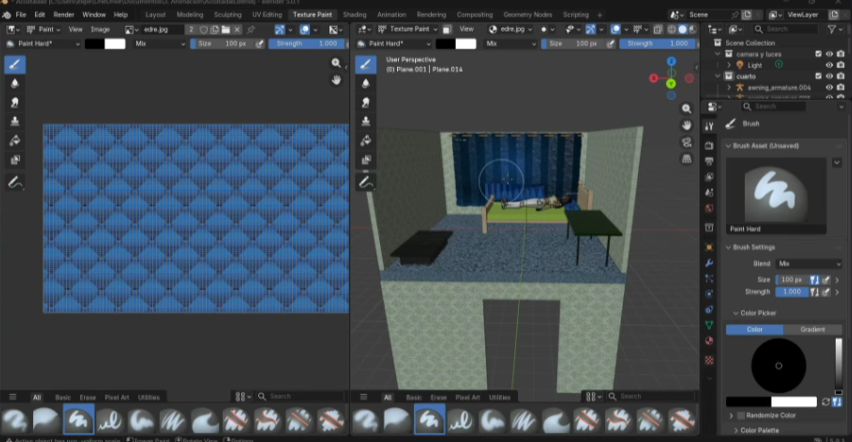The height and width of the screenshot is (442, 852).
Task: Expand the Color Palette panel
Action: point(758,430)
